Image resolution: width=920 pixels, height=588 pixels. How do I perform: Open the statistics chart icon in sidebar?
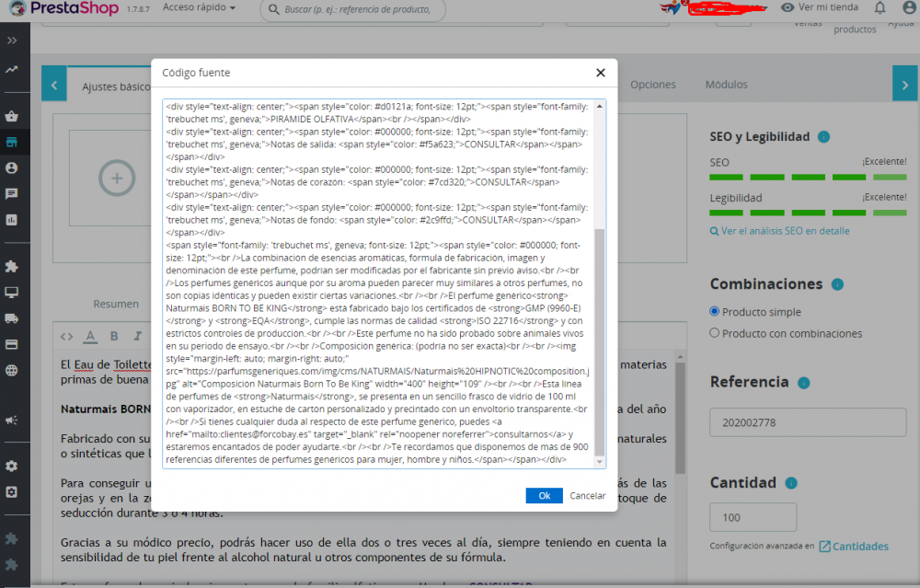[12, 220]
